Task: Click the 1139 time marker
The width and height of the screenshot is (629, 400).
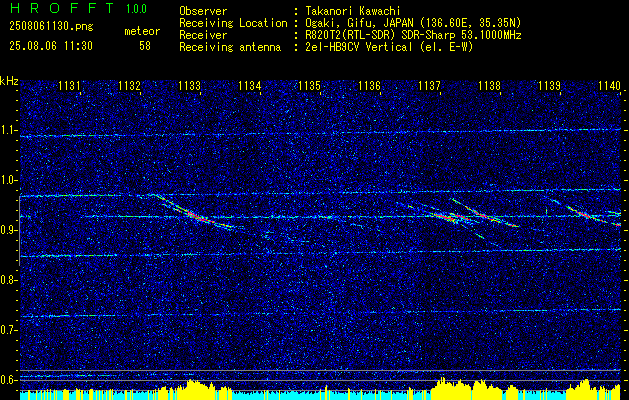Action: click(x=550, y=85)
